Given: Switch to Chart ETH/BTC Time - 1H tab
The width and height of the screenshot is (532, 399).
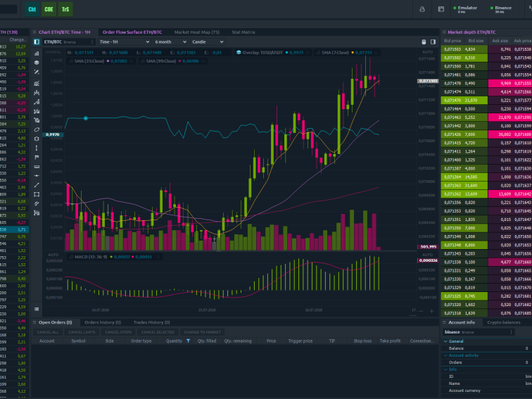Looking at the screenshot, I should pyautogui.click(x=65, y=32).
